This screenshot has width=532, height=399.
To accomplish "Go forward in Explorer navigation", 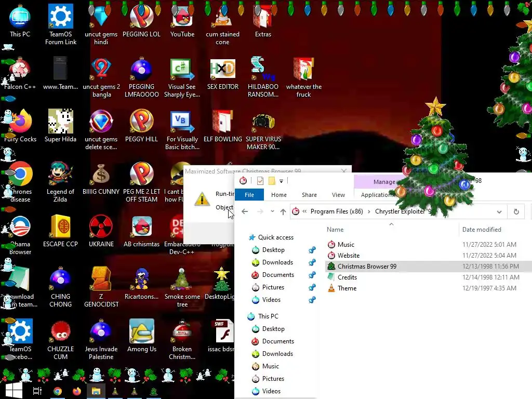I will pyautogui.click(x=260, y=211).
